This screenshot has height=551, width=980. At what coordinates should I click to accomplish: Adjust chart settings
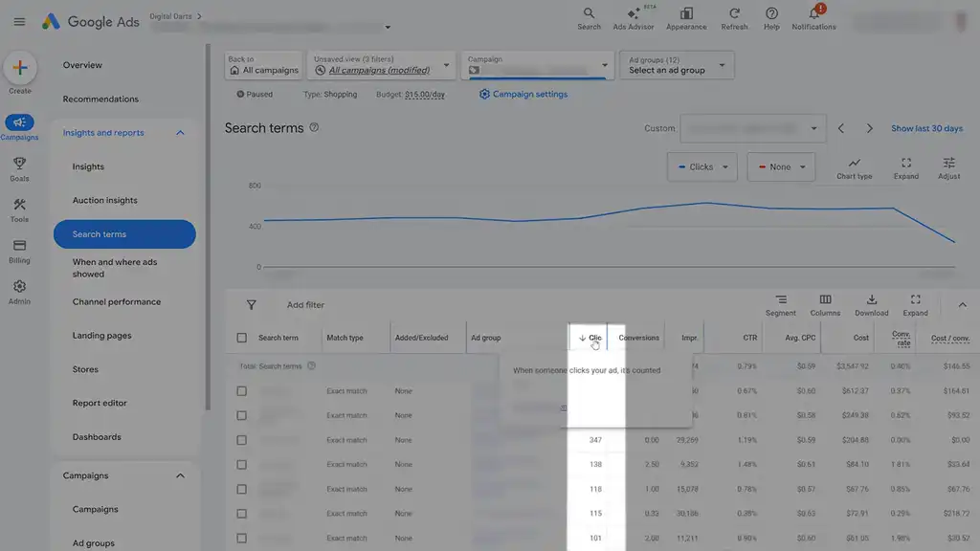coord(948,168)
